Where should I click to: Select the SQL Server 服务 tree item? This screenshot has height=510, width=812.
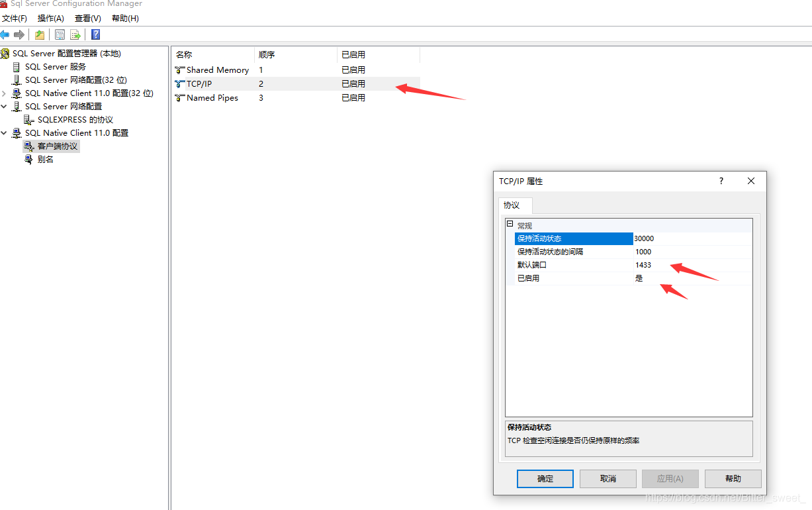56,67
